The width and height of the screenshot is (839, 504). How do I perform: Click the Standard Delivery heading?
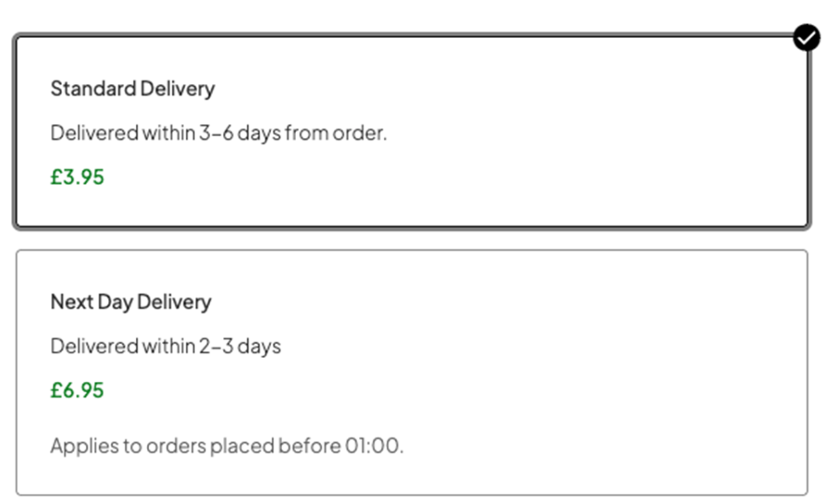[133, 89]
